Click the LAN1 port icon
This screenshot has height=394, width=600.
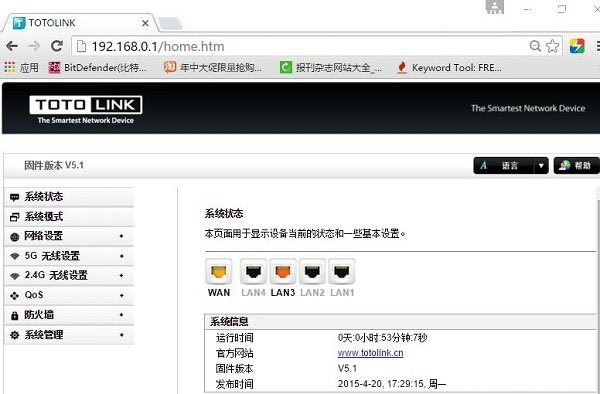click(x=342, y=272)
